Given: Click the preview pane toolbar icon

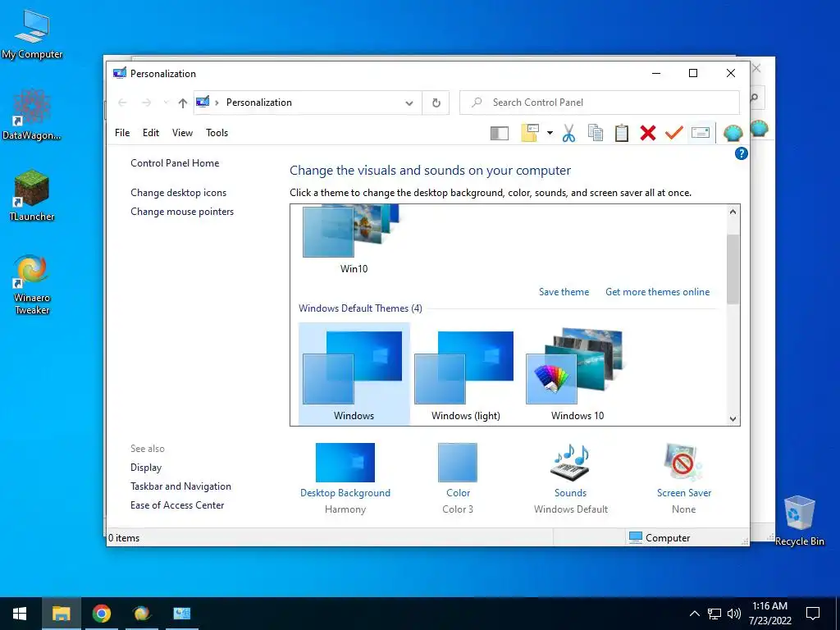Looking at the screenshot, I should click(x=500, y=133).
